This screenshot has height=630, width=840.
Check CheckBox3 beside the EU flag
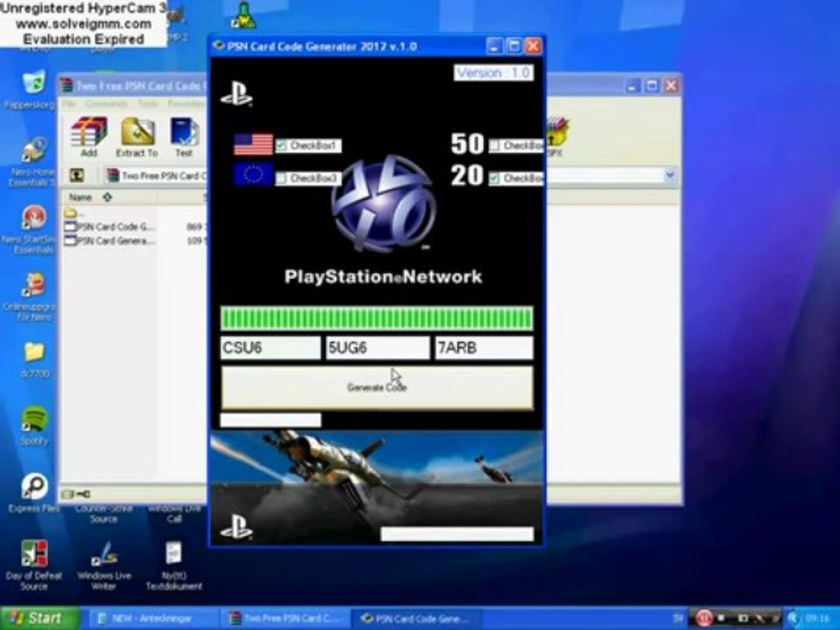(281, 178)
